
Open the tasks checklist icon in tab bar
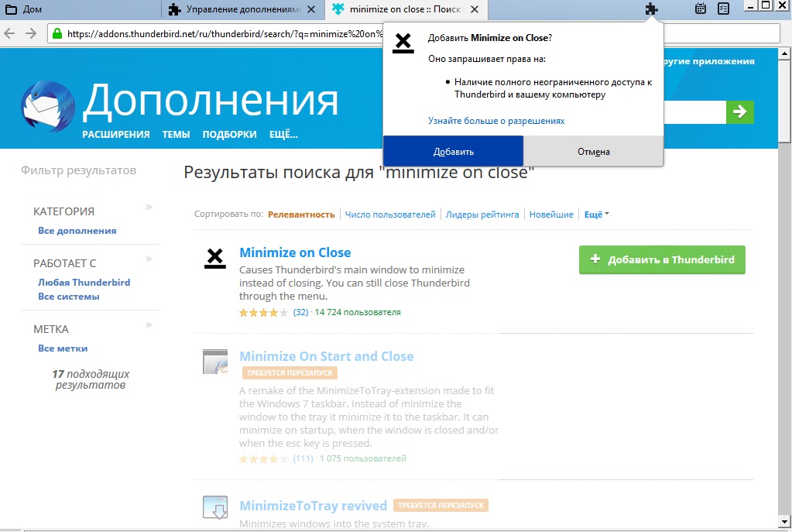click(723, 9)
